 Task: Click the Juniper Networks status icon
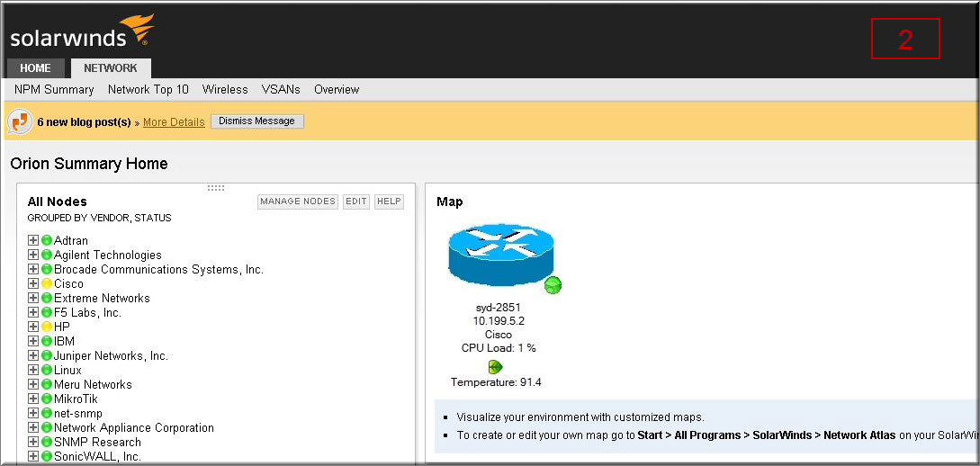pos(47,355)
